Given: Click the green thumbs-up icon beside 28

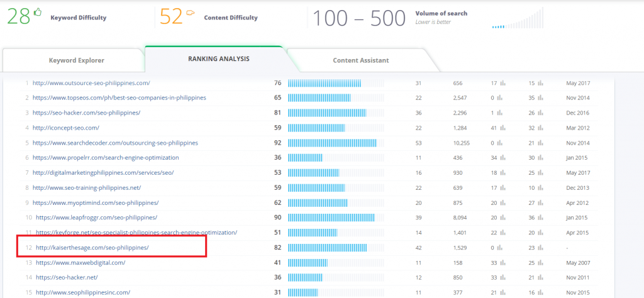Looking at the screenshot, I should [36, 13].
